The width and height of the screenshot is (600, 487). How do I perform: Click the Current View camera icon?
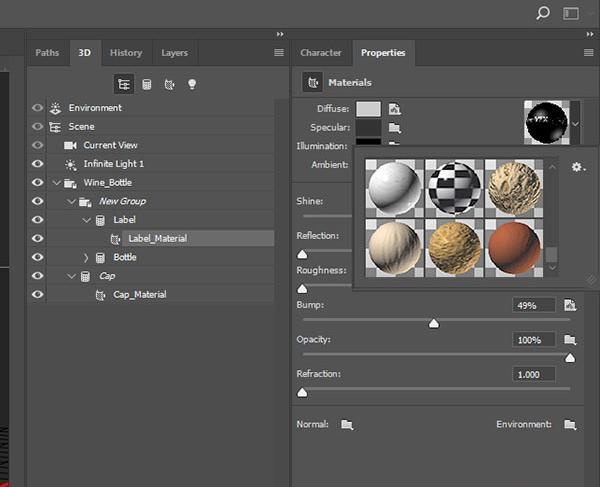pos(70,145)
